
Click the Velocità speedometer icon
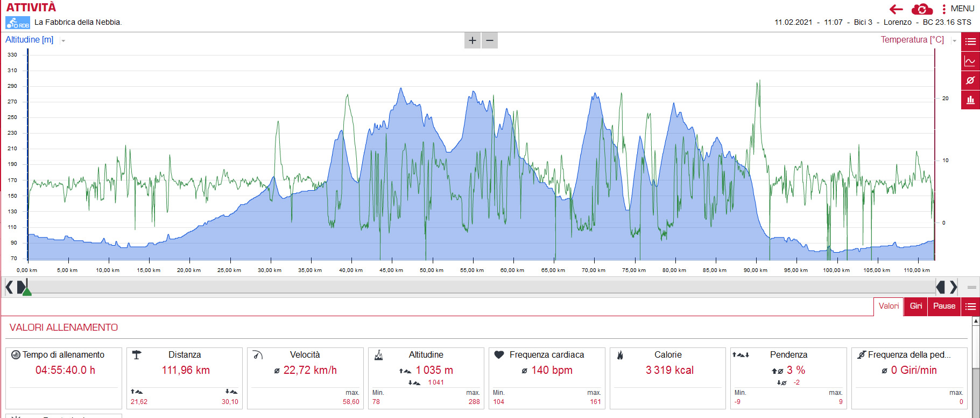[258, 354]
